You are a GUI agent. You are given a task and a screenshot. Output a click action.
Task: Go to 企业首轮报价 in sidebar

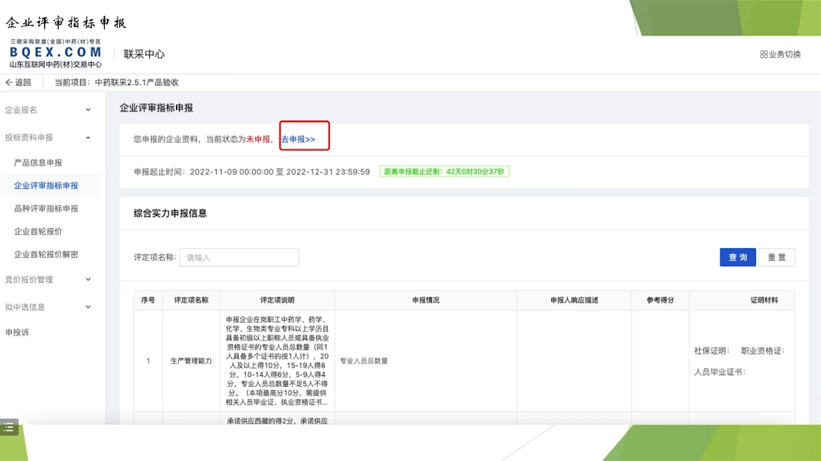click(x=38, y=232)
